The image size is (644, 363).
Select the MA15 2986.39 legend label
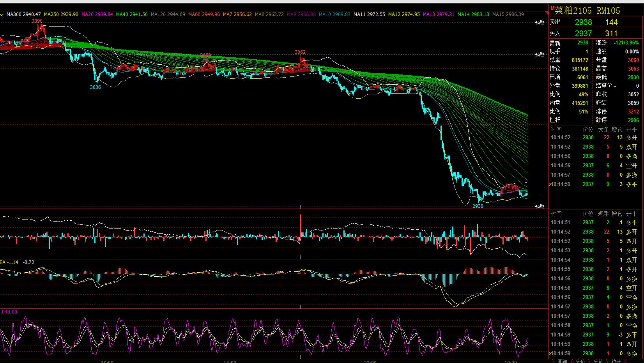[508, 14]
